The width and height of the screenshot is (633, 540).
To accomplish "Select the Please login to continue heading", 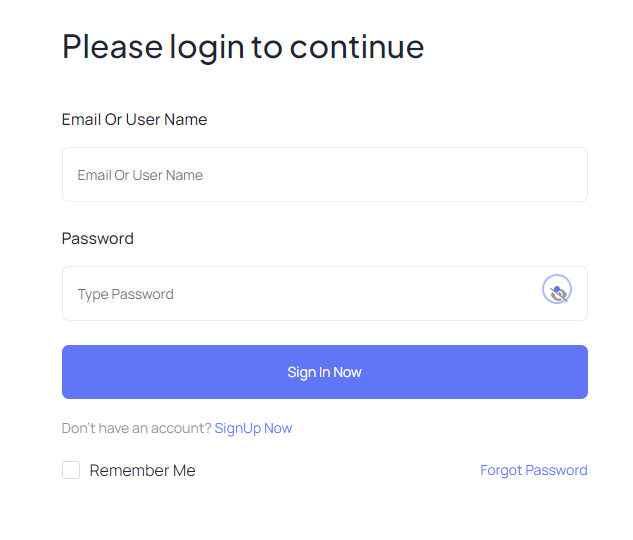I will tap(243, 48).
